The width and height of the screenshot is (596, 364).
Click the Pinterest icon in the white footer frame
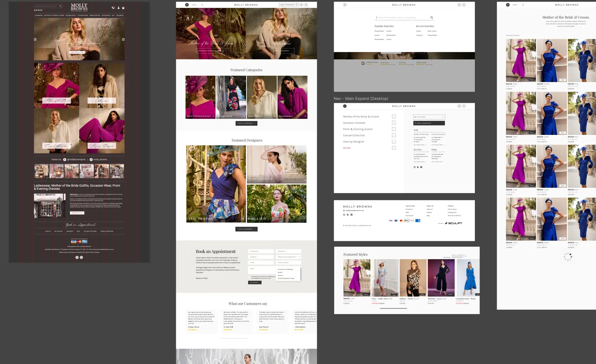pos(348,214)
